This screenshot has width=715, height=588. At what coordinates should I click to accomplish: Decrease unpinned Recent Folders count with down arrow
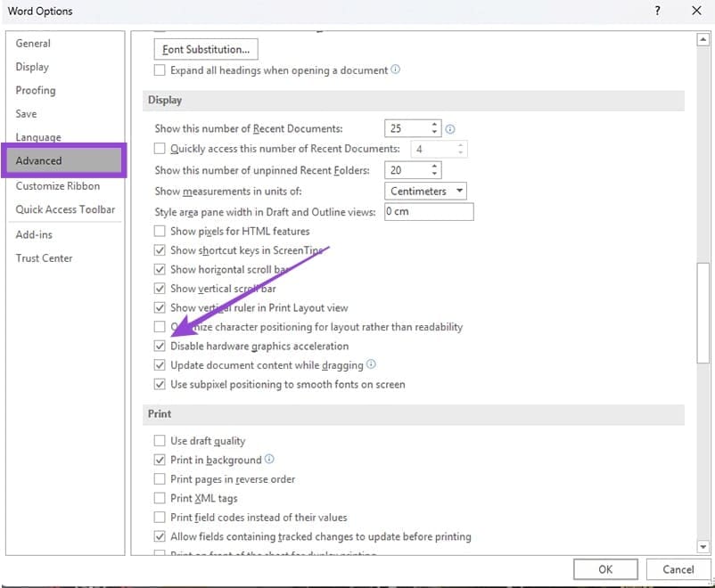pyautogui.click(x=434, y=174)
